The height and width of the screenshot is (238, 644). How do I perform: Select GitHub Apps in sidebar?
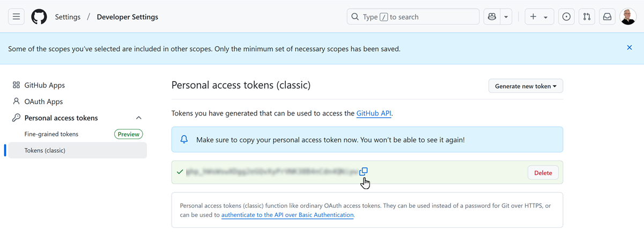[x=45, y=85]
